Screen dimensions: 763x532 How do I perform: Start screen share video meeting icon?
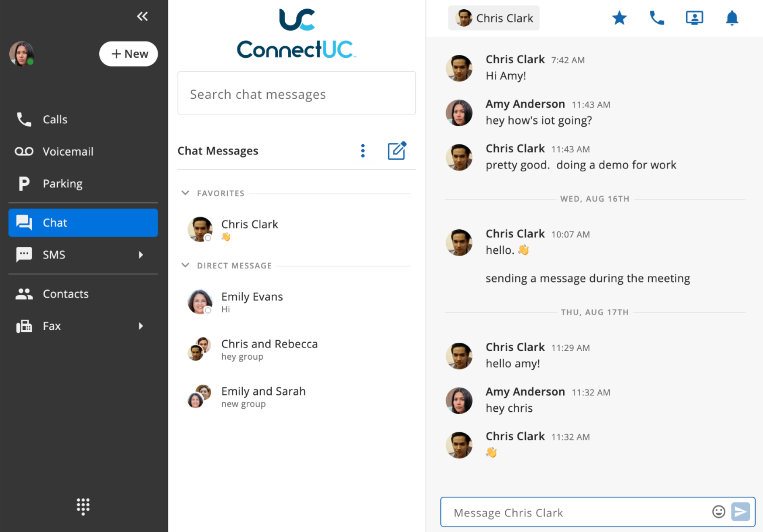pyautogui.click(x=694, y=18)
